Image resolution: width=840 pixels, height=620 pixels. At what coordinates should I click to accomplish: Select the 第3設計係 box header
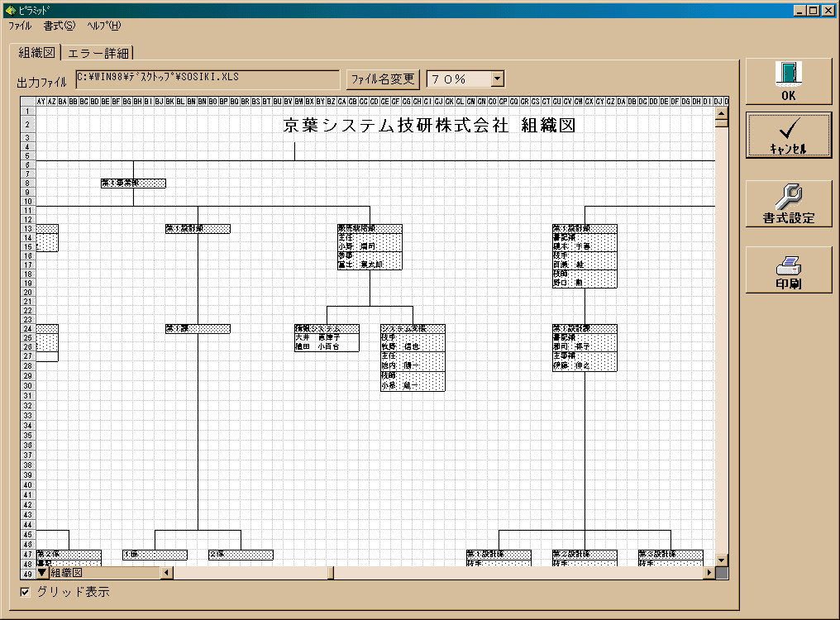point(671,555)
